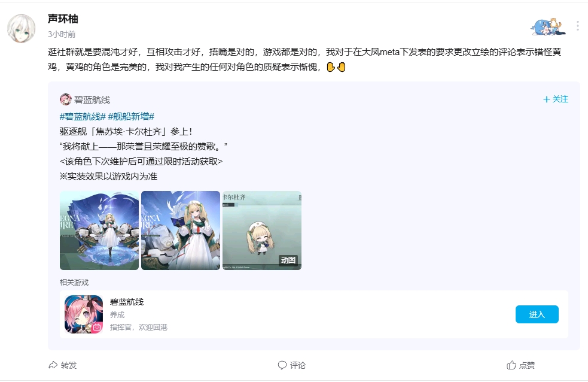Click the 碧蓝航线 game app icon
The image size is (588, 382).
click(x=84, y=314)
